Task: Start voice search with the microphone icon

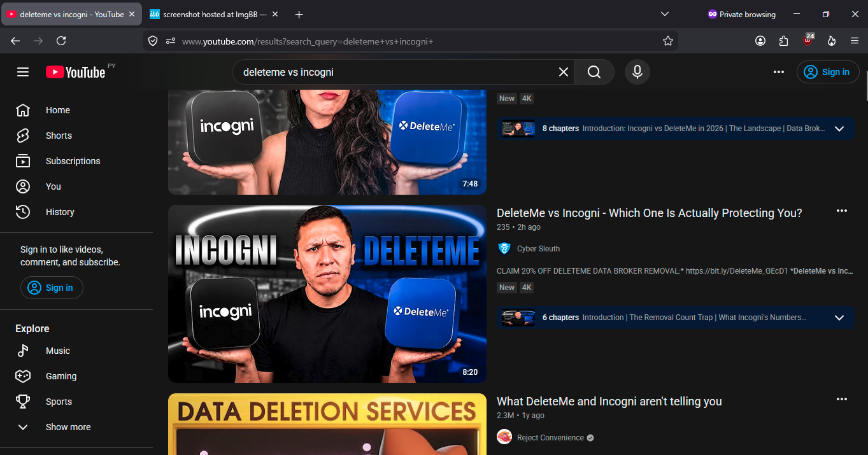Action: point(637,72)
